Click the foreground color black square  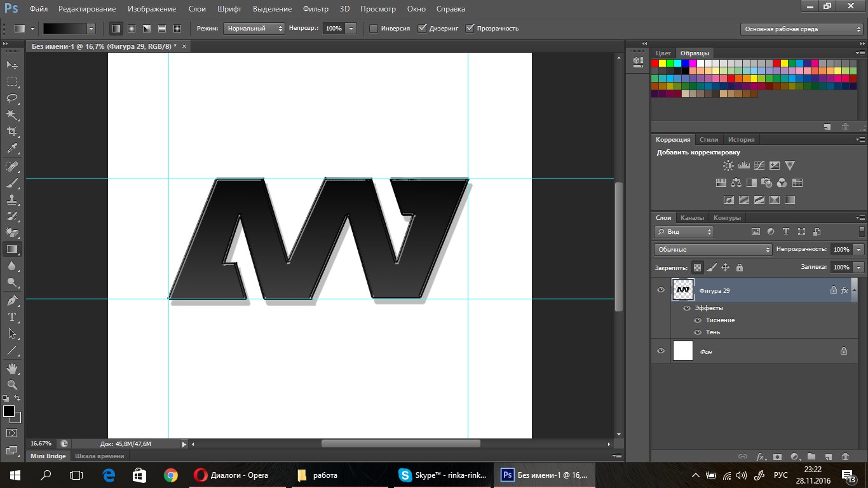click(9, 411)
